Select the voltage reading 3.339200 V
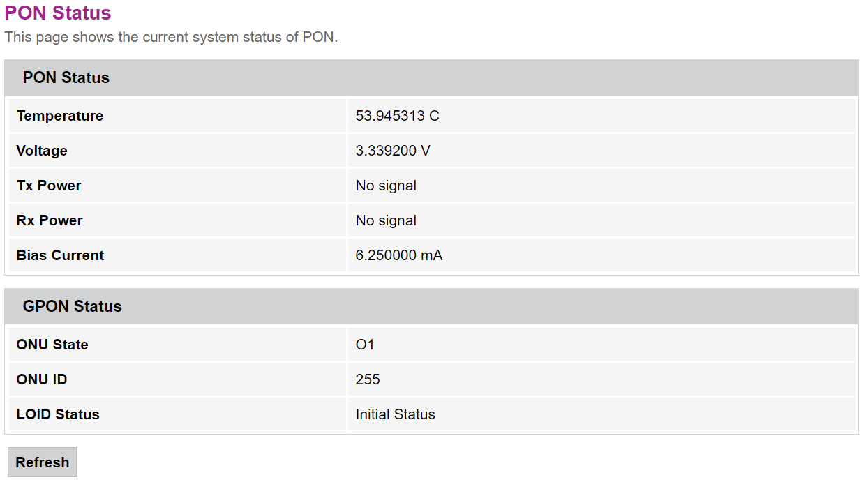 [393, 151]
